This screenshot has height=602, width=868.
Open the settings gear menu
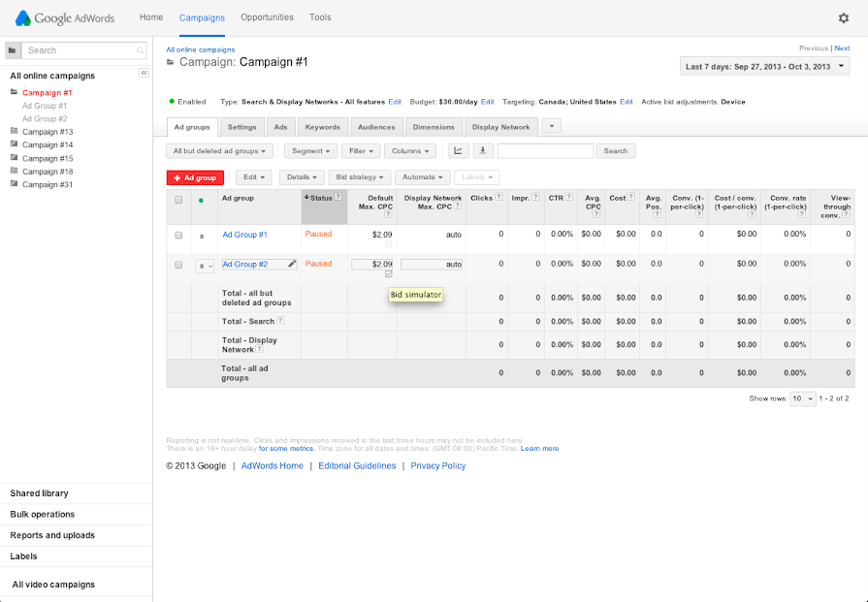[843, 17]
